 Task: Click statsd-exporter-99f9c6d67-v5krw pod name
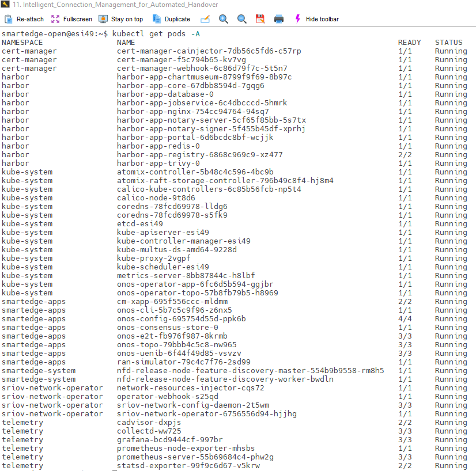188,466
